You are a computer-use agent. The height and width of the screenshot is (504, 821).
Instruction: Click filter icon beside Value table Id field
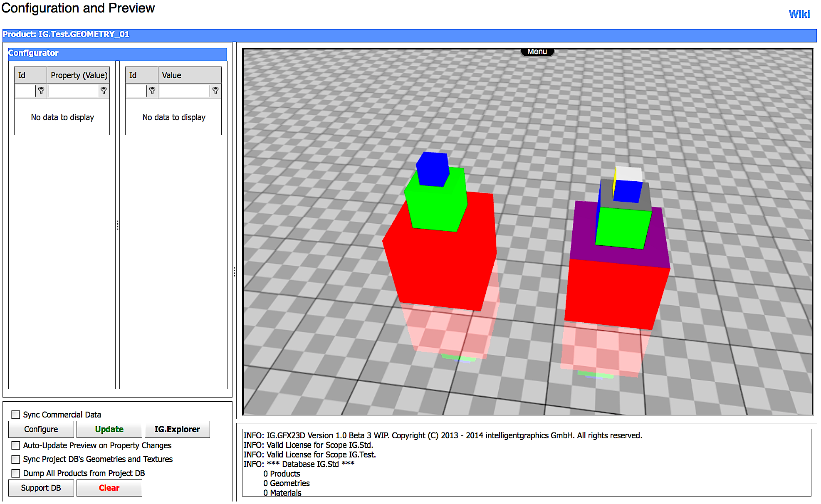tap(152, 90)
